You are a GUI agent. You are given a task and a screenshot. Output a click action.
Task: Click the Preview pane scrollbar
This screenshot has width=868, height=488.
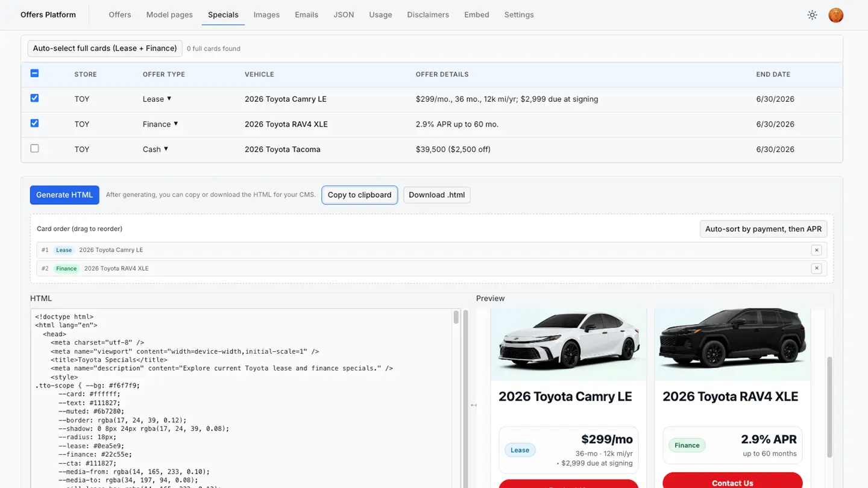[829, 407]
